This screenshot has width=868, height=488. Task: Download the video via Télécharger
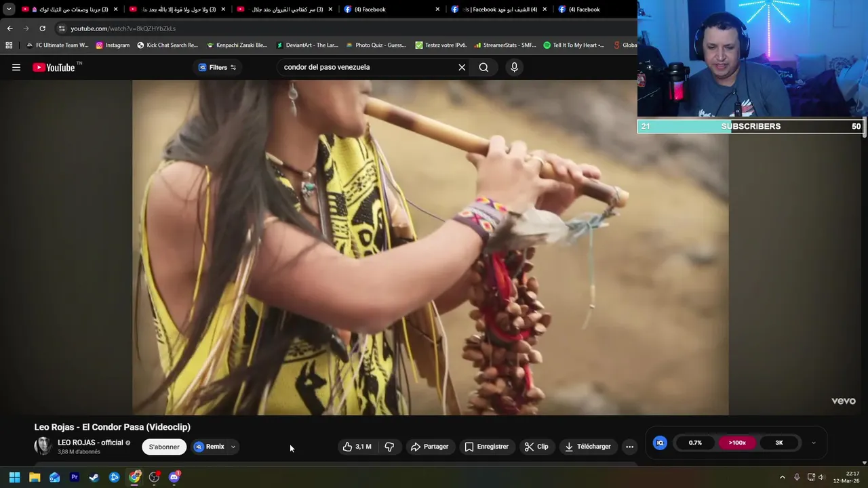coord(588,447)
